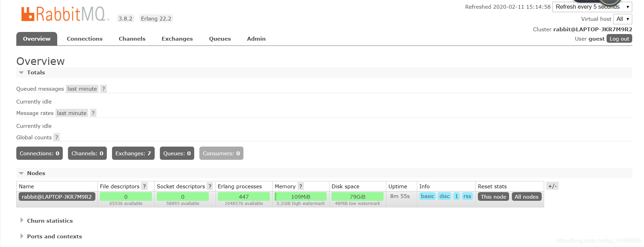
Task: Click the Memory 109MiB usage bar
Action: (301, 197)
